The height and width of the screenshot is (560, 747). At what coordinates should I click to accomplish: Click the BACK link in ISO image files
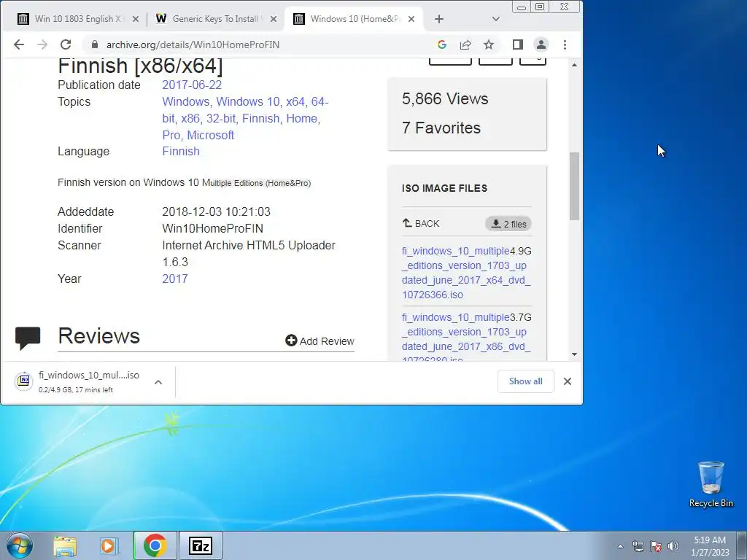(x=421, y=223)
